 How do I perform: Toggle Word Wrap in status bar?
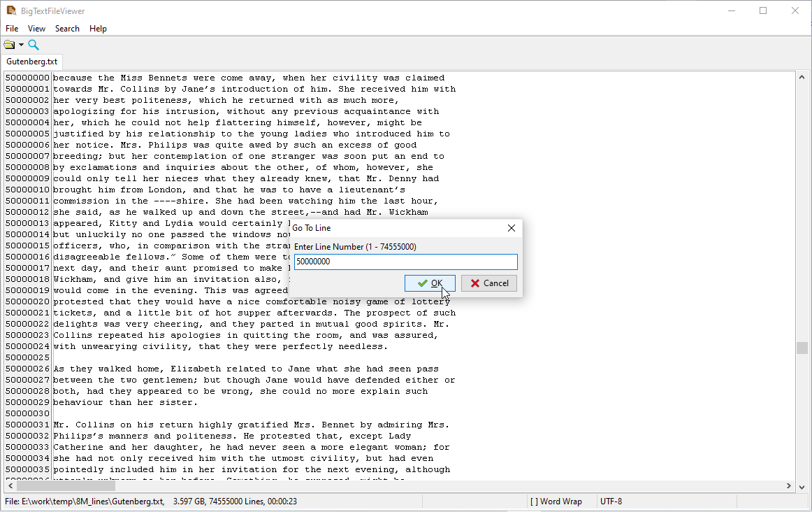click(x=556, y=501)
